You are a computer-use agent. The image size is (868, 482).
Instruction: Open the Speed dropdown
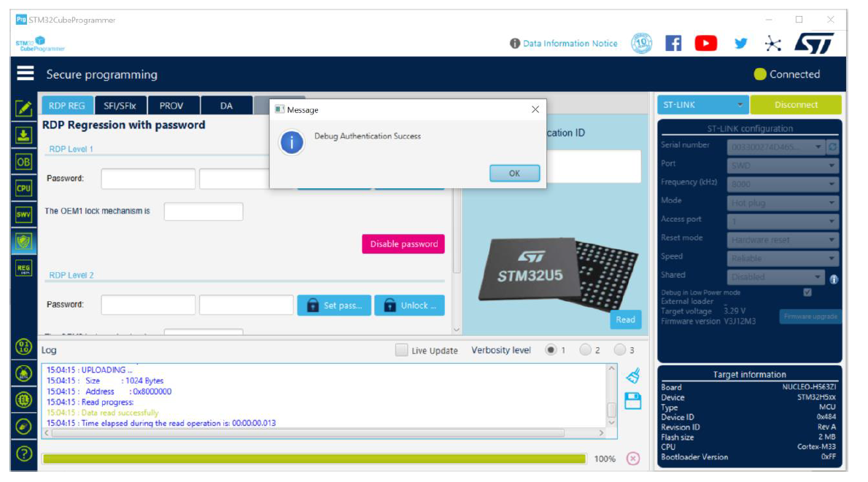783,258
